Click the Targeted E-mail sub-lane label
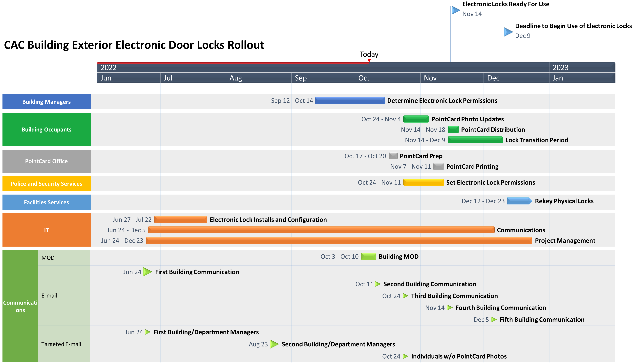Viewport: 633px width, 364px height. click(61, 344)
